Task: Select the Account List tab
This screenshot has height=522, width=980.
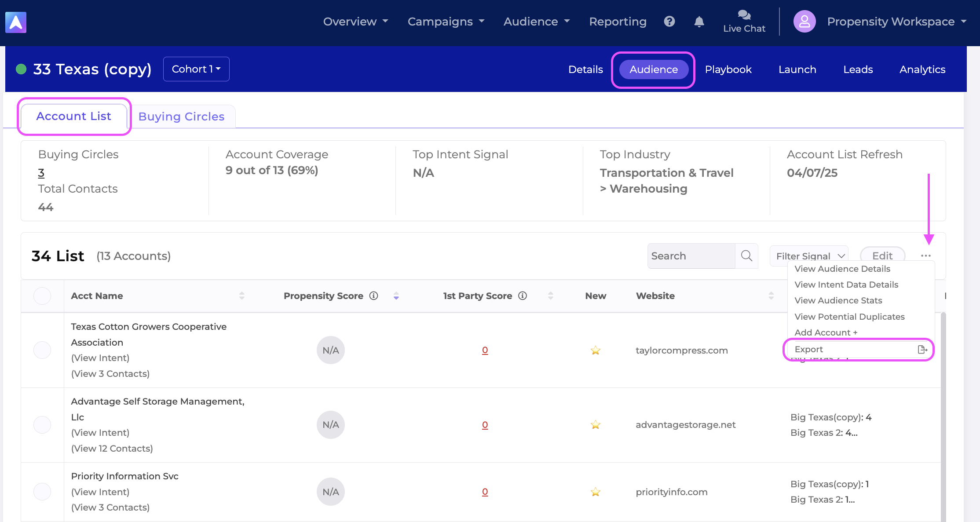Action: pyautogui.click(x=74, y=116)
